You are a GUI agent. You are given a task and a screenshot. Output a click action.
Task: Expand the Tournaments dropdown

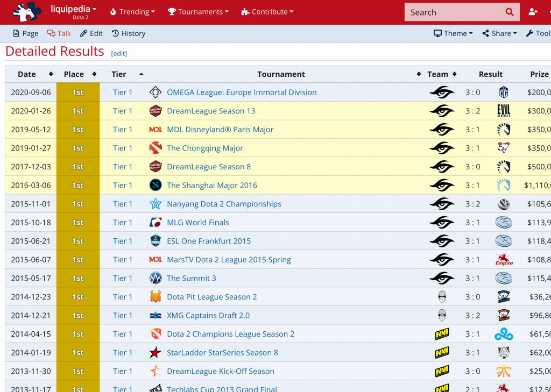coord(198,12)
